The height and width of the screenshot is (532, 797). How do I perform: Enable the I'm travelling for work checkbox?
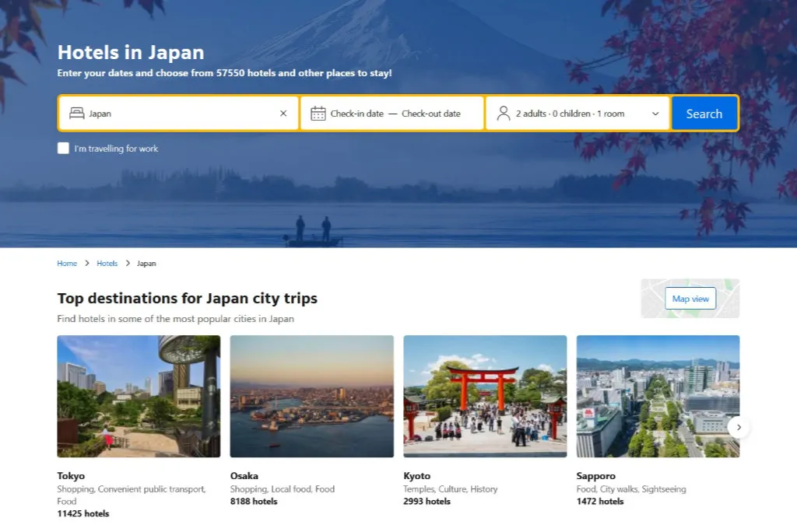[x=63, y=148]
